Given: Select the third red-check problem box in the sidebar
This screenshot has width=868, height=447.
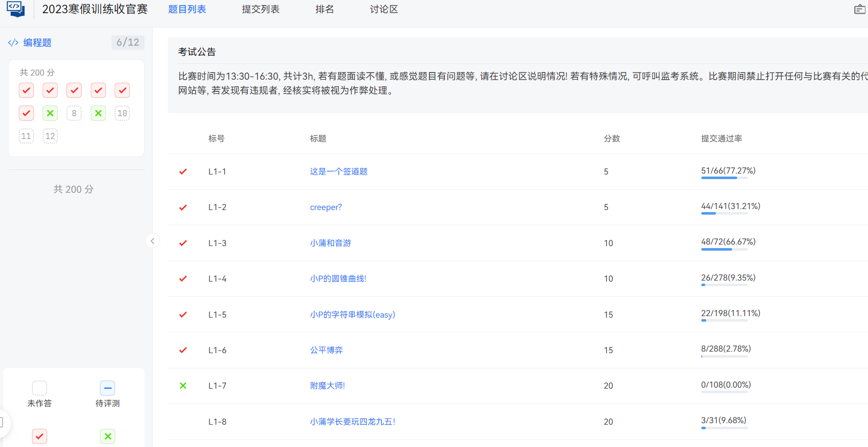Looking at the screenshot, I should pyautogui.click(x=74, y=90).
